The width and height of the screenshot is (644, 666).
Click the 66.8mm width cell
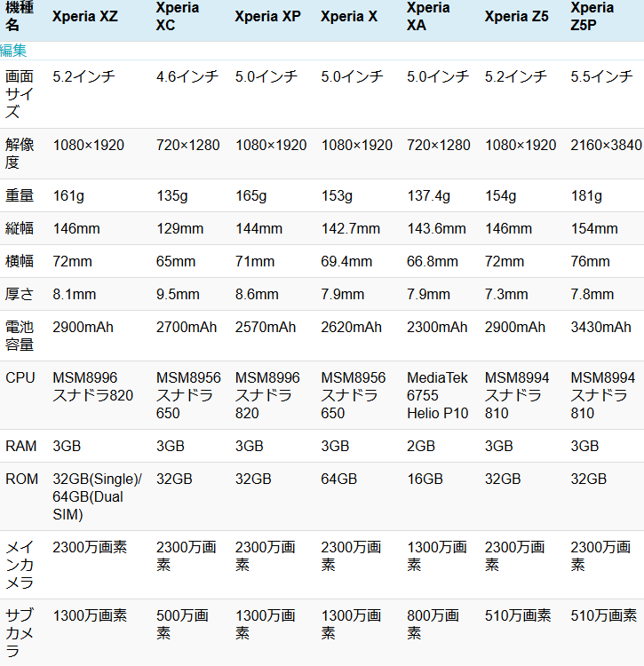pyautogui.click(x=433, y=261)
